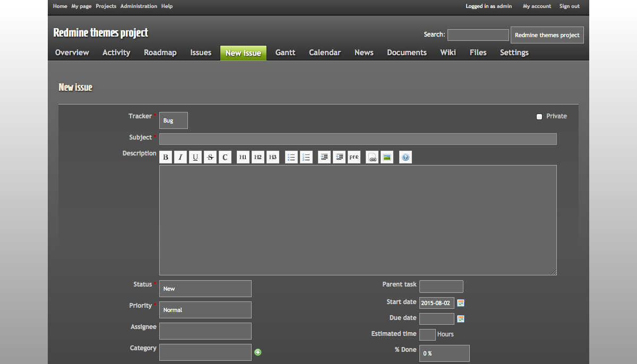Focus the Estimated time hours field

(x=427, y=335)
